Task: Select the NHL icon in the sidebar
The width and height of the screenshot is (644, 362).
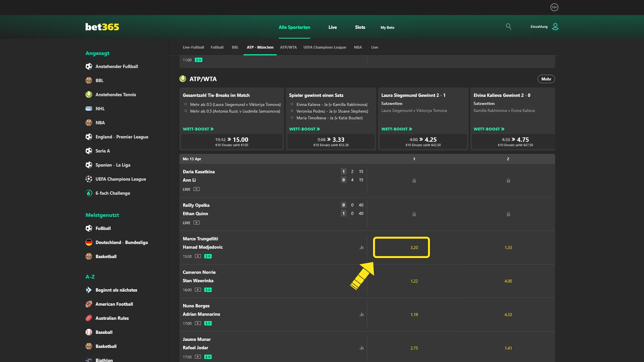Action: pos(89,109)
